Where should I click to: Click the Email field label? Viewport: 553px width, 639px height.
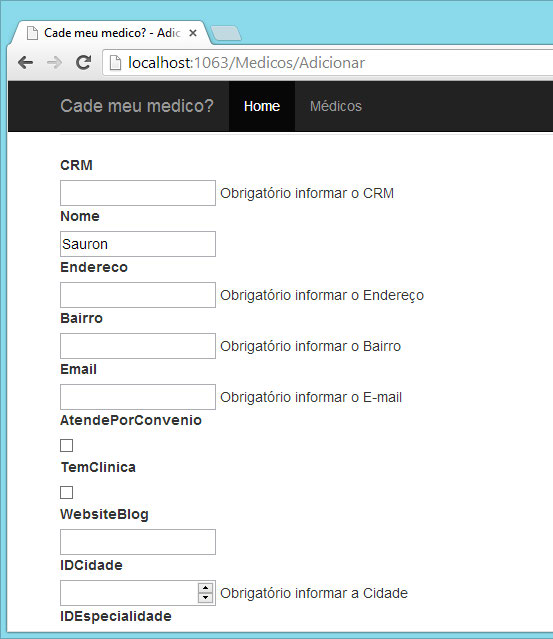tap(78, 369)
